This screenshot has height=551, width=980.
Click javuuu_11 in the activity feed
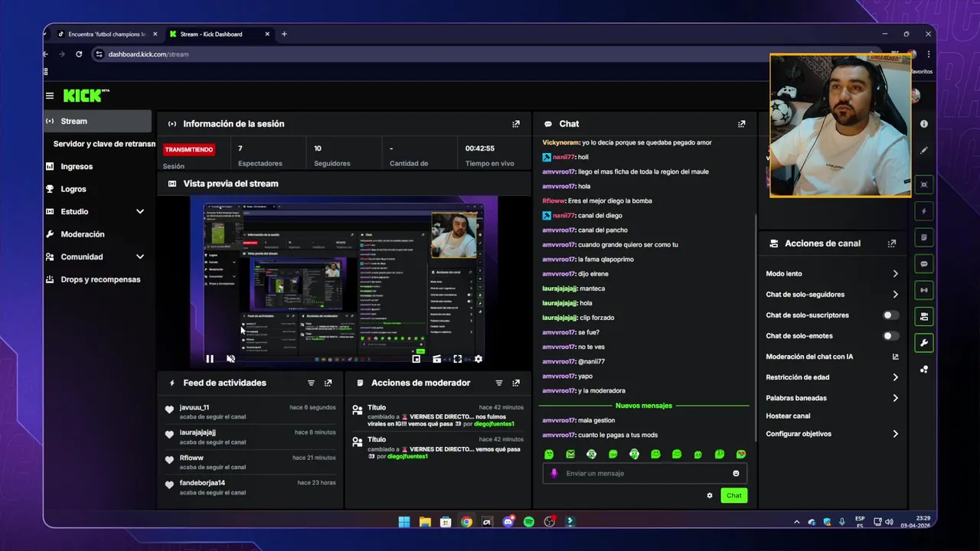coord(194,408)
